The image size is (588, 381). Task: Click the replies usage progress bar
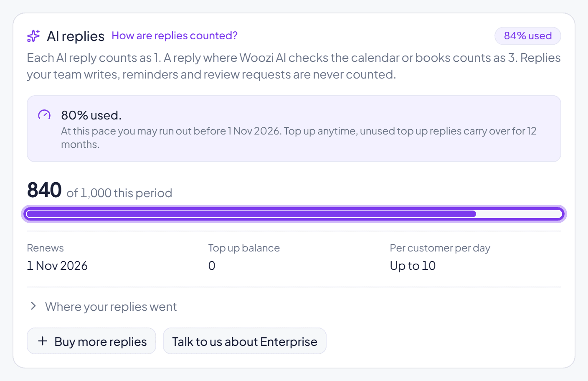click(x=294, y=214)
